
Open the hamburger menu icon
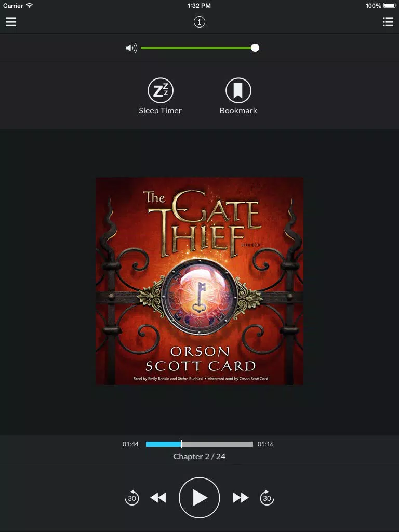[x=11, y=22]
